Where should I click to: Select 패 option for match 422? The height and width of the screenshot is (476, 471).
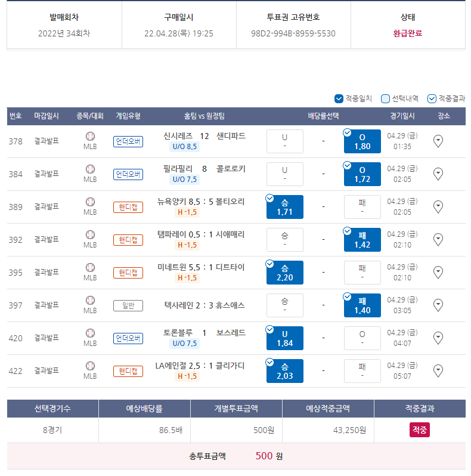click(362, 371)
